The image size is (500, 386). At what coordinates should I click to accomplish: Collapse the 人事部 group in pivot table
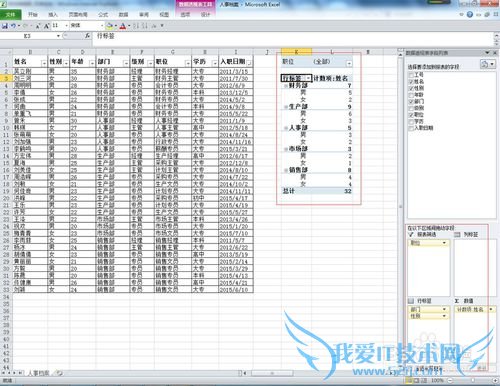(x=286, y=128)
